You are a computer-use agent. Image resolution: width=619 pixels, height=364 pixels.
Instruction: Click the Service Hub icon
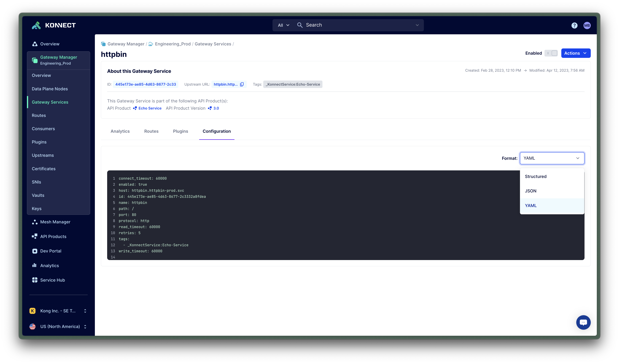35,280
